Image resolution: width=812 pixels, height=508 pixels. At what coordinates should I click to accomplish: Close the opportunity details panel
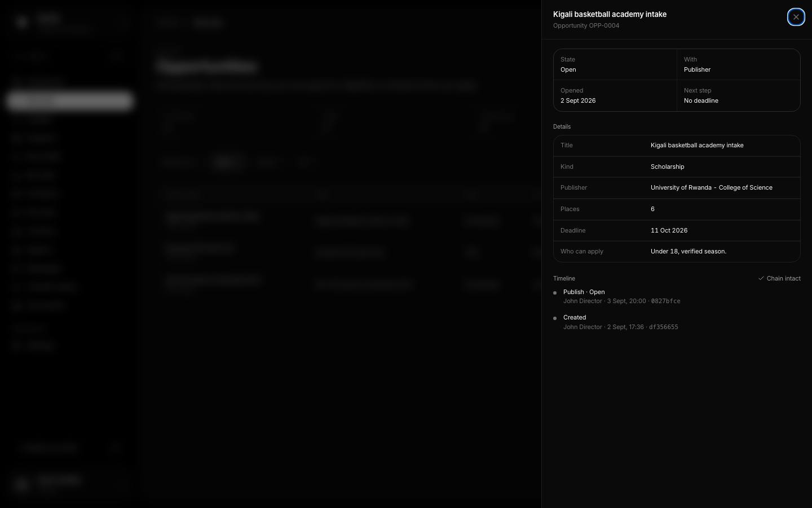[x=796, y=17]
